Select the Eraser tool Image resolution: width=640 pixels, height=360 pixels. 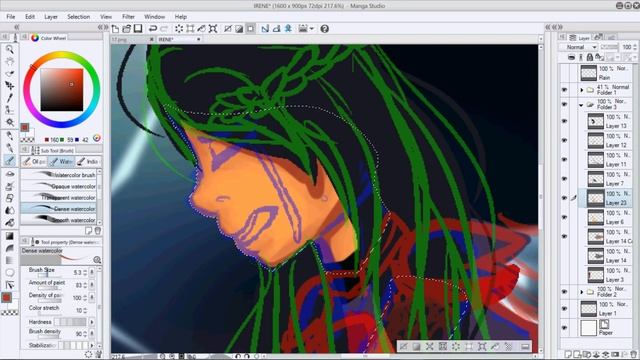(x=9, y=198)
